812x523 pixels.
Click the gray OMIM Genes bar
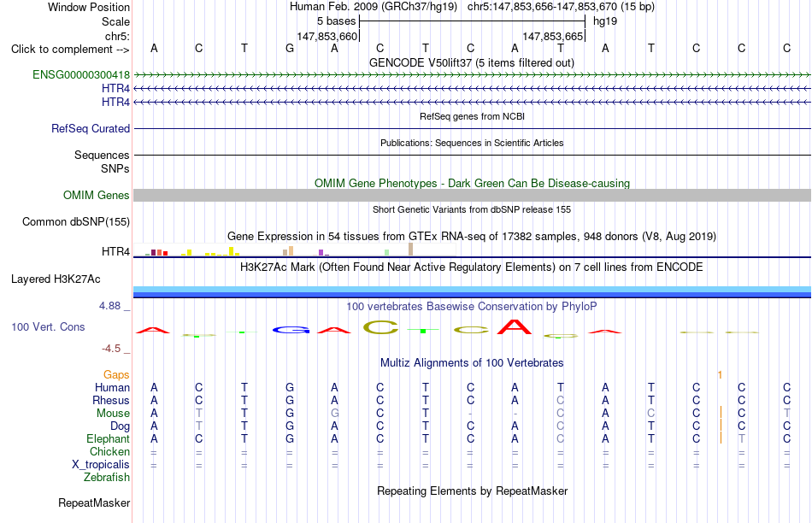coord(473,195)
